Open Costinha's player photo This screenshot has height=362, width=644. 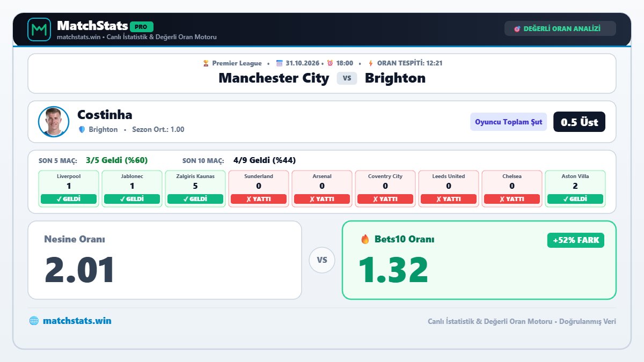coord(54,122)
